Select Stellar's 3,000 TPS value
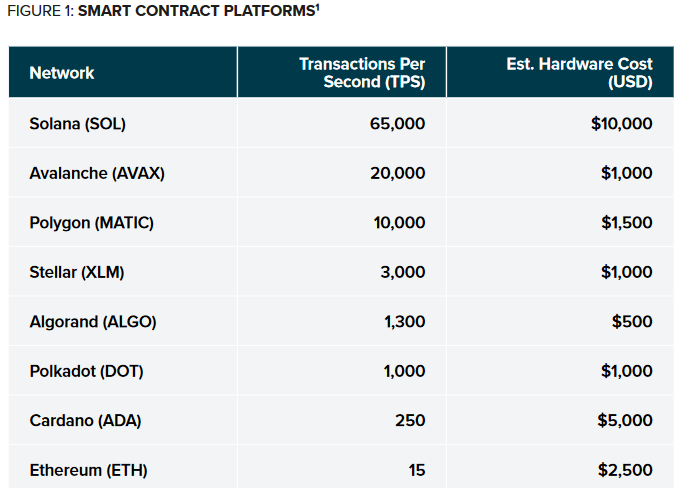Viewport: 674px width, 488px height. [402, 272]
